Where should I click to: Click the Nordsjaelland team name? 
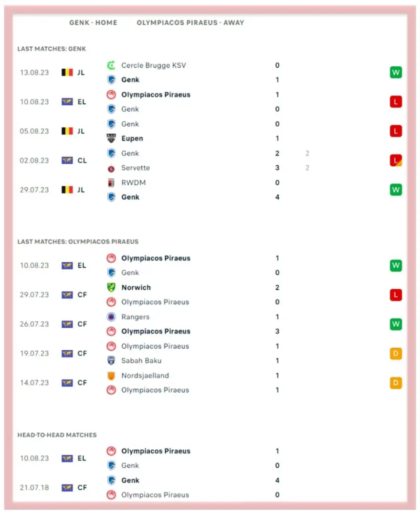click(x=145, y=376)
